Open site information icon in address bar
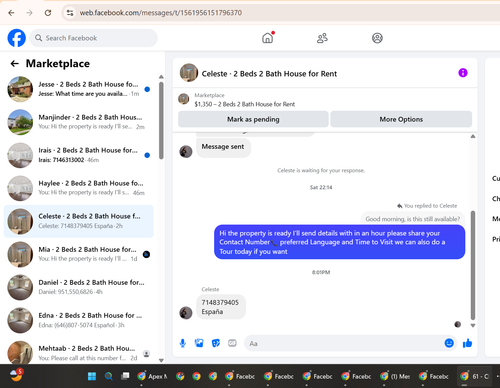This screenshot has width=500, height=388. (70, 13)
